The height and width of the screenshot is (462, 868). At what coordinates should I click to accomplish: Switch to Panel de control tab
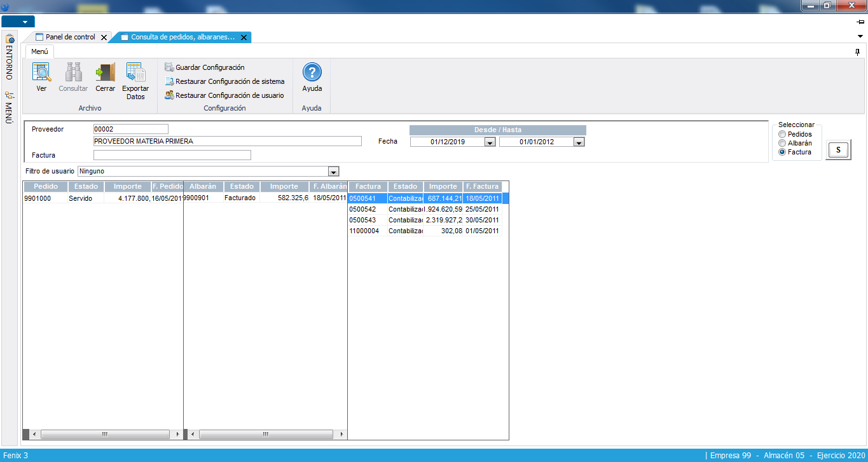pos(70,37)
